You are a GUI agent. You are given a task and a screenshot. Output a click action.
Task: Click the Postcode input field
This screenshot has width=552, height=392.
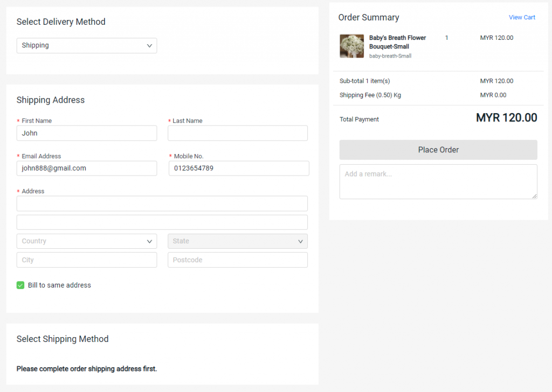click(238, 260)
